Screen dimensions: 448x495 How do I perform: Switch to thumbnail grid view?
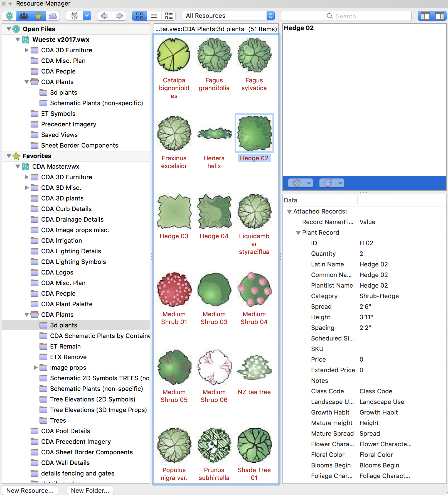tap(140, 16)
